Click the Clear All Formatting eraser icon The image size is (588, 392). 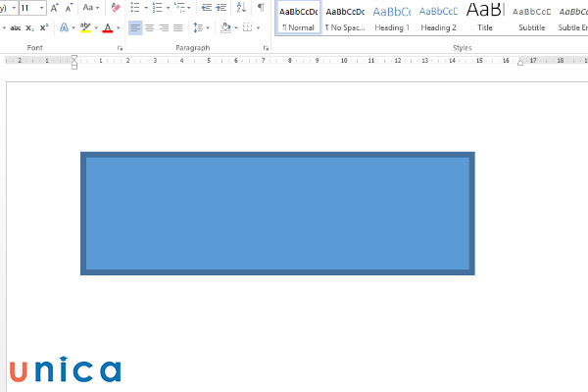[116, 8]
